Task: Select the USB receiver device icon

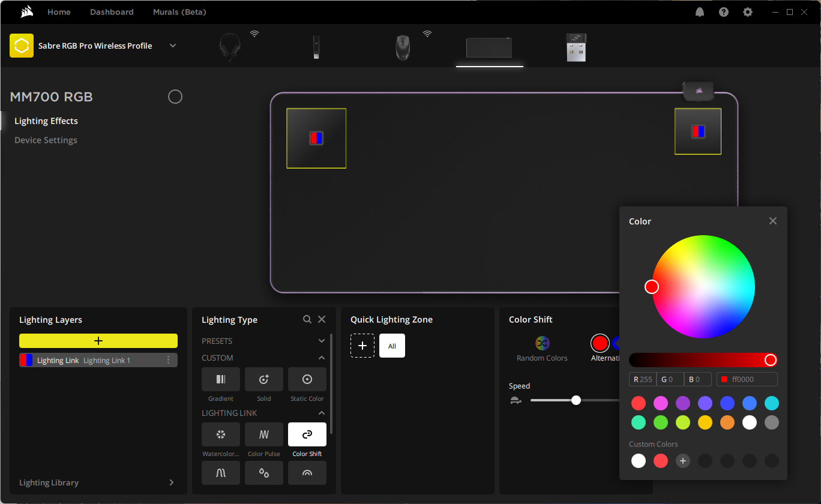Action: [x=576, y=47]
